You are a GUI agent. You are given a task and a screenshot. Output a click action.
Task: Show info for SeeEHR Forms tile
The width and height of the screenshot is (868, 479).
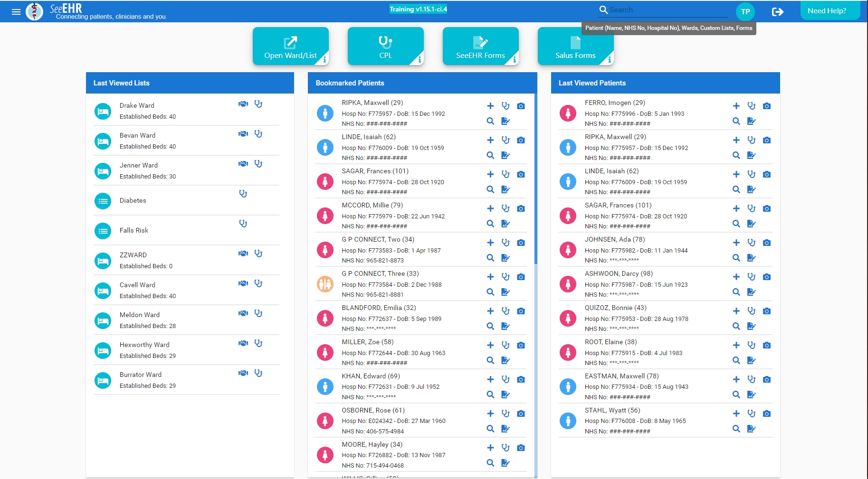(x=515, y=60)
